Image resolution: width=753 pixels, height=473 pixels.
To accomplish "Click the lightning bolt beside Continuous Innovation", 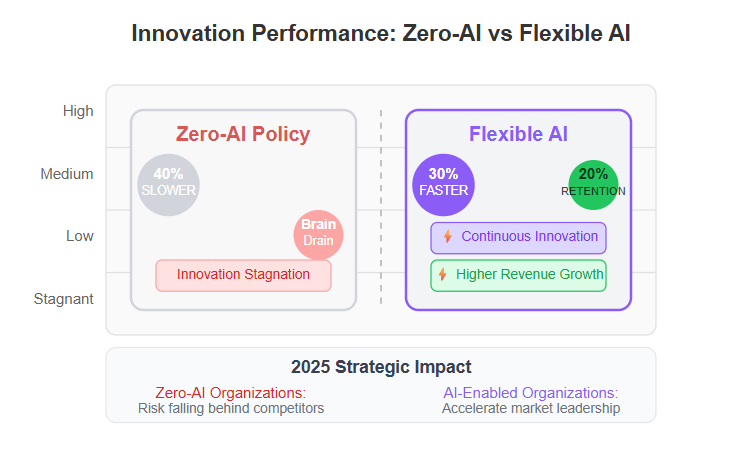I will coord(448,236).
